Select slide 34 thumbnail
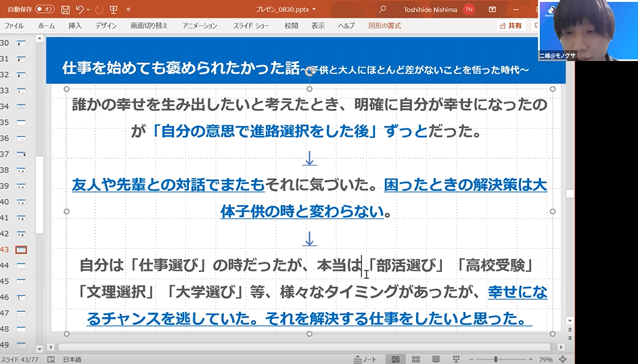The height and width of the screenshot is (364, 638). pyautogui.click(x=21, y=106)
